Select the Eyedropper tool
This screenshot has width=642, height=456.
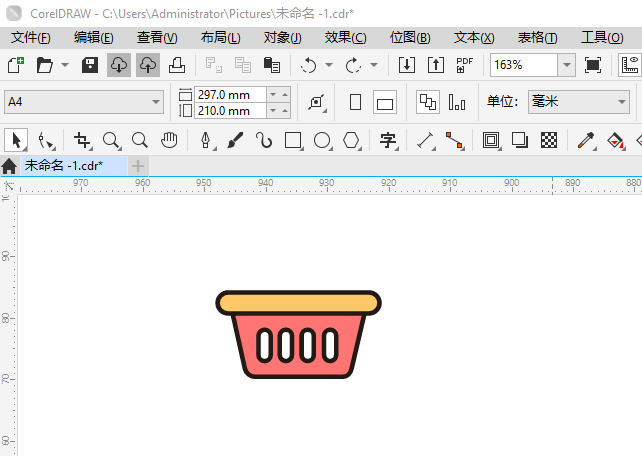(x=586, y=140)
